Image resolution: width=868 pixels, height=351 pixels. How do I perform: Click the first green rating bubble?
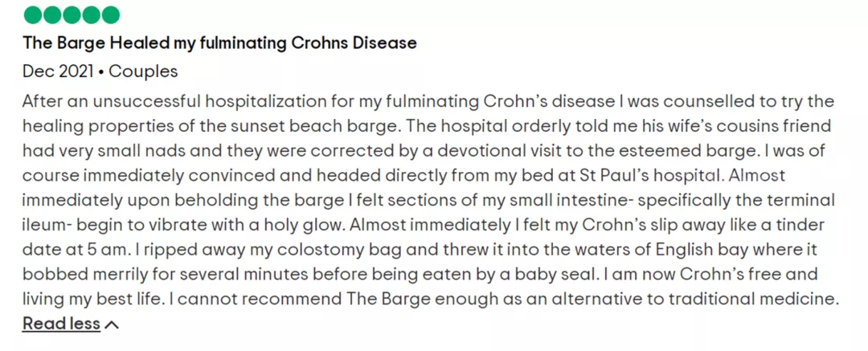(33, 15)
